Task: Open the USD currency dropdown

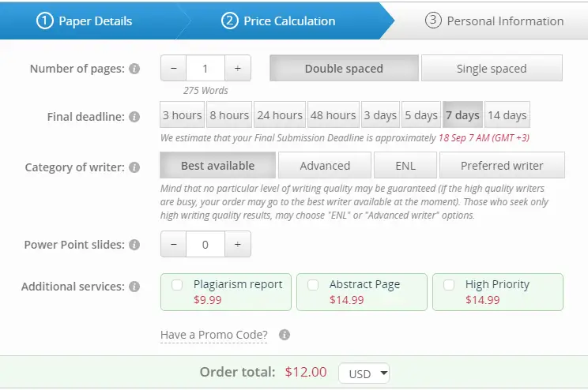Action: (364, 373)
